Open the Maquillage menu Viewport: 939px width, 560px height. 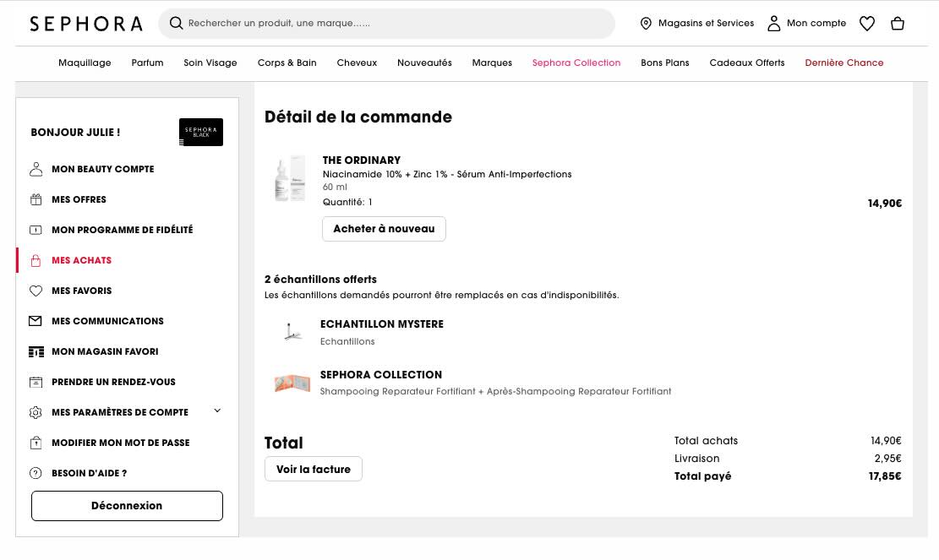pyautogui.click(x=85, y=63)
